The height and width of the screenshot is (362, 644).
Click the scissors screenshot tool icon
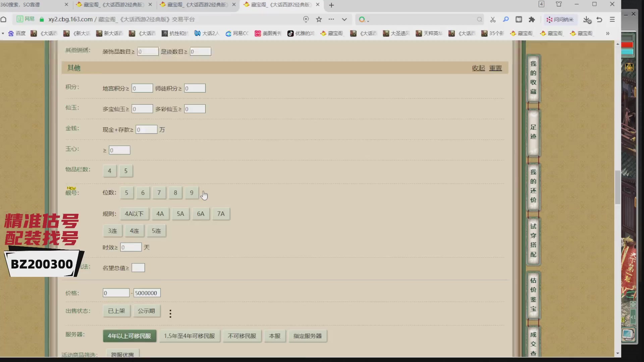click(493, 19)
